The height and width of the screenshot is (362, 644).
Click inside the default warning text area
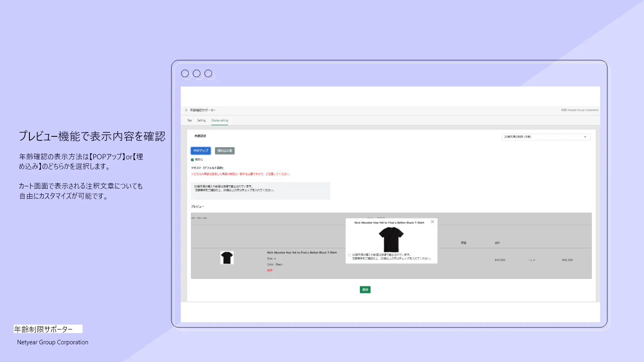coord(260,191)
